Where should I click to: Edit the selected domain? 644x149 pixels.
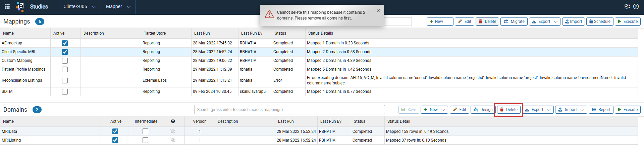pos(459,110)
